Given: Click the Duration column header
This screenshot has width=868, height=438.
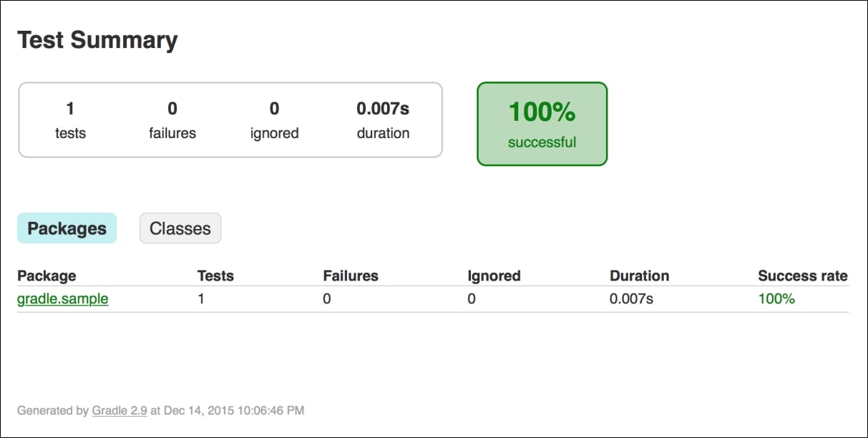Looking at the screenshot, I should click(x=639, y=276).
